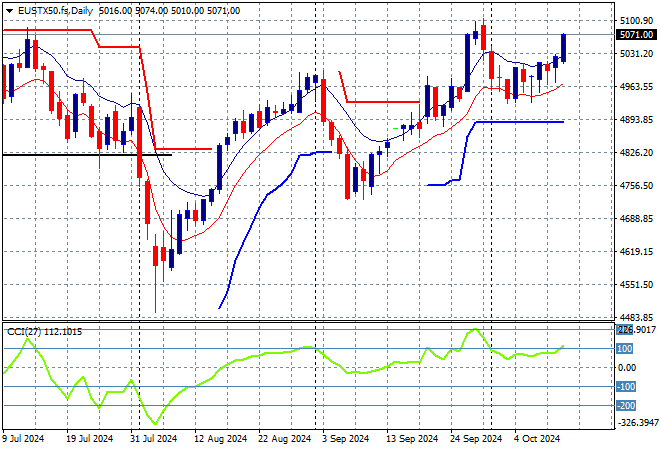This screenshot has height=450, width=660.
Task: Click the -200 level label in CCI panel
Action: coord(625,406)
